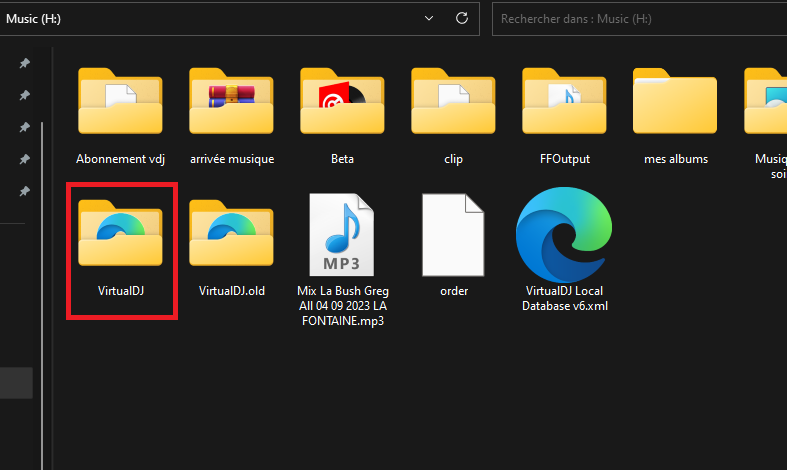Select the VirtualDJ Local Database v6.xml Edge icon
Image resolution: width=787 pixels, height=470 pixels.
pos(564,234)
